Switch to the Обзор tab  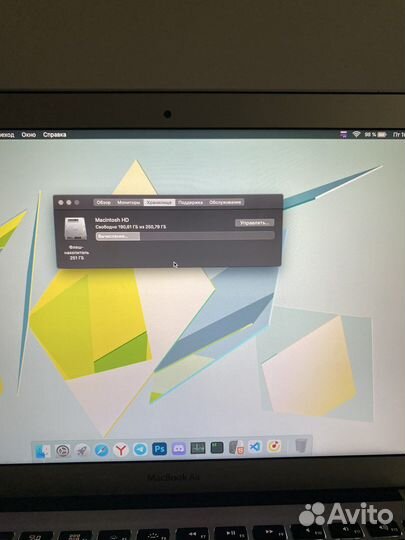click(103, 202)
